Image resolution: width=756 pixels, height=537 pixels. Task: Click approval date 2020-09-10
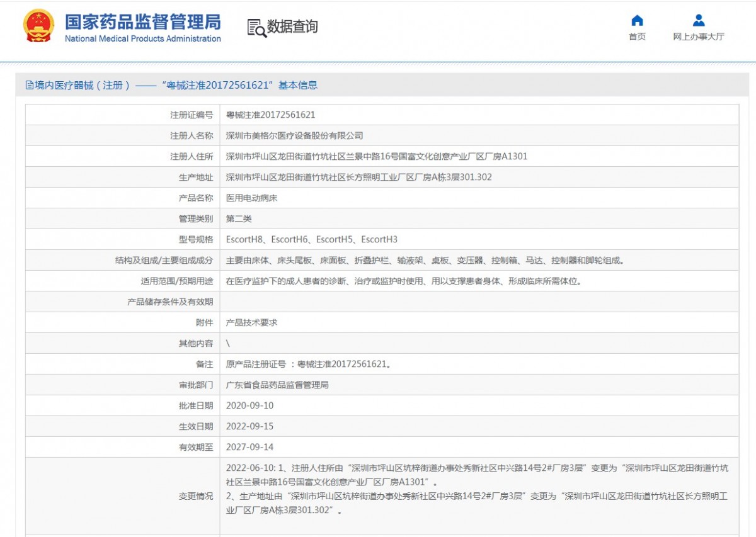tap(249, 405)
